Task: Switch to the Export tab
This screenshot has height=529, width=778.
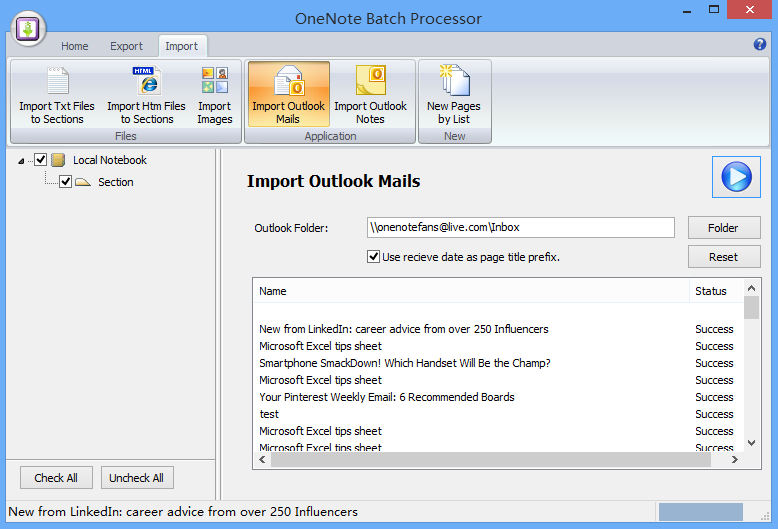Action: point(126,46)
